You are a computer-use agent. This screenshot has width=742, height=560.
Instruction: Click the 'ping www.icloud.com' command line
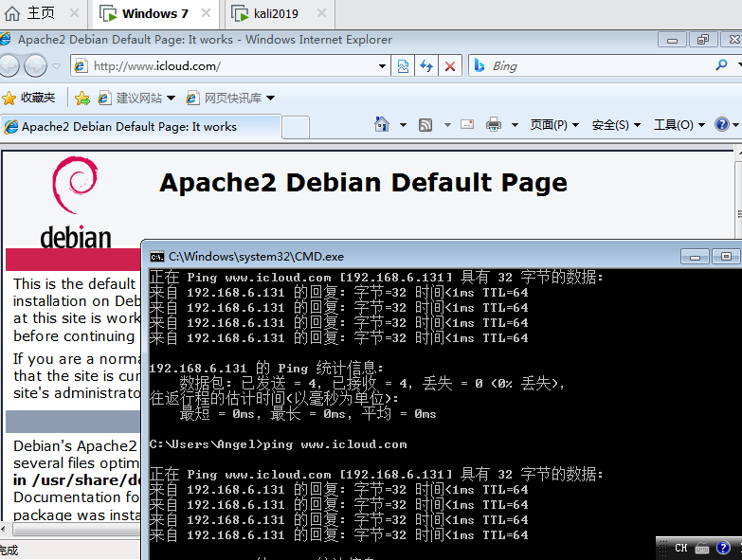coord(335,444)
